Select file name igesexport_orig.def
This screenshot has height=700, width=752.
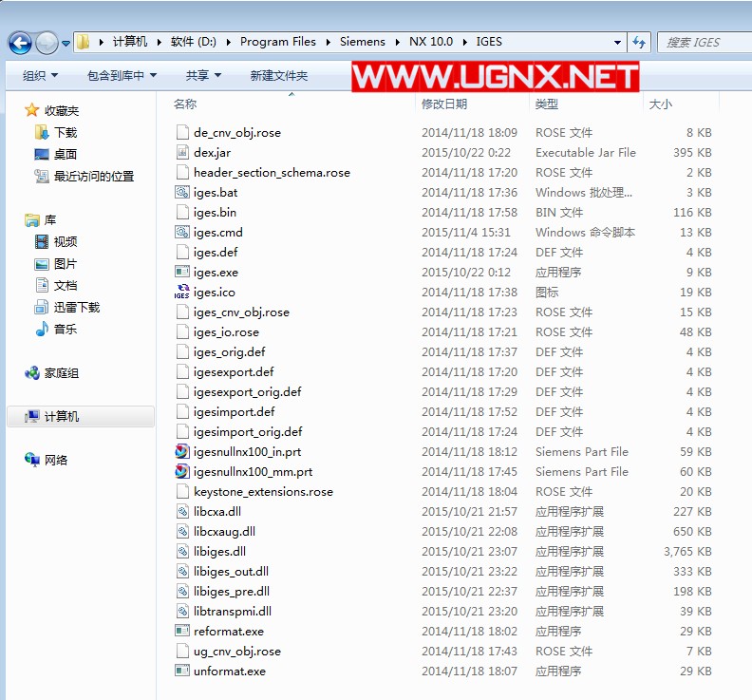point(247,392)
